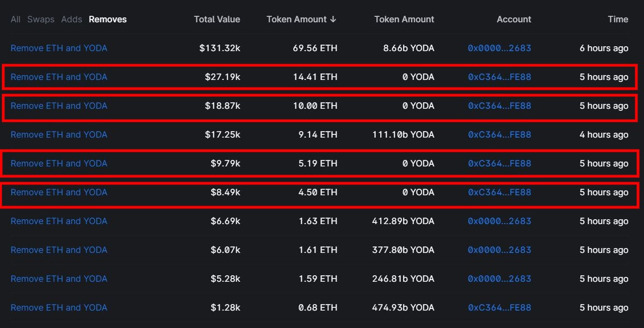This screenshot has height=328, width=644.
Task: Open account 0x0000...2683 in the $6.07k row
Action: pyautogui.click(x=499, y=250)
